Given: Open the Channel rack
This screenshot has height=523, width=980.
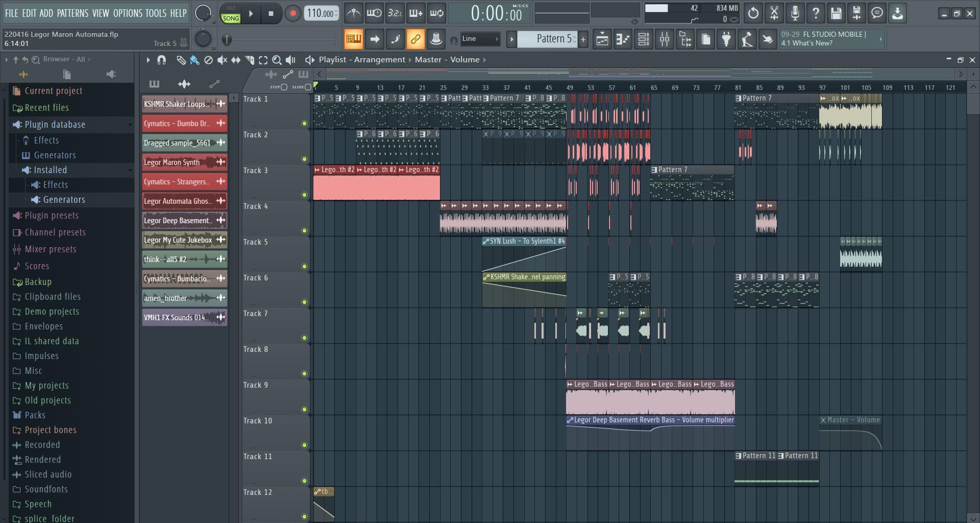Looking at the screenshot, I should (644, 39).
